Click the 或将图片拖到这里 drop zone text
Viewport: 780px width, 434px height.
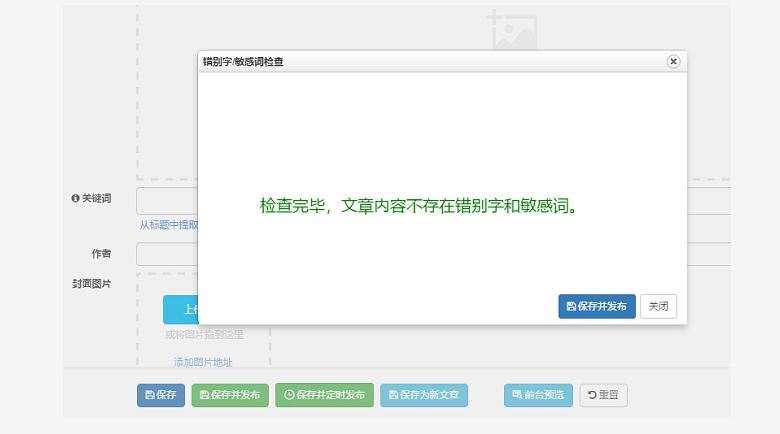[x=204, y=334]
